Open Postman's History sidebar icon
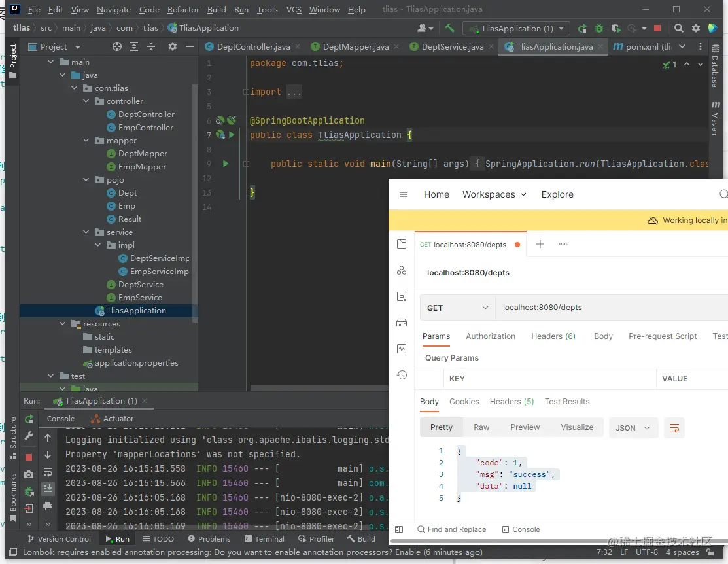The image size is (728, 564). (402, 375)
